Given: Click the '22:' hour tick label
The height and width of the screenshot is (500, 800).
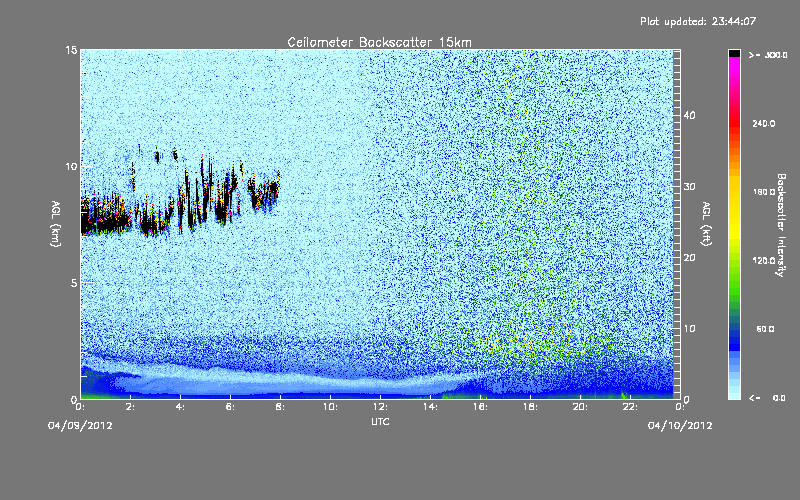Looking at the screenshot, I should point(630,407).
